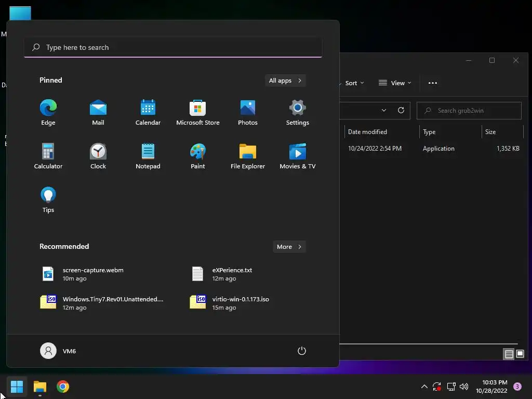
Task: Click See more ellipsis in File Explorer
Action: tap(433, 83)
